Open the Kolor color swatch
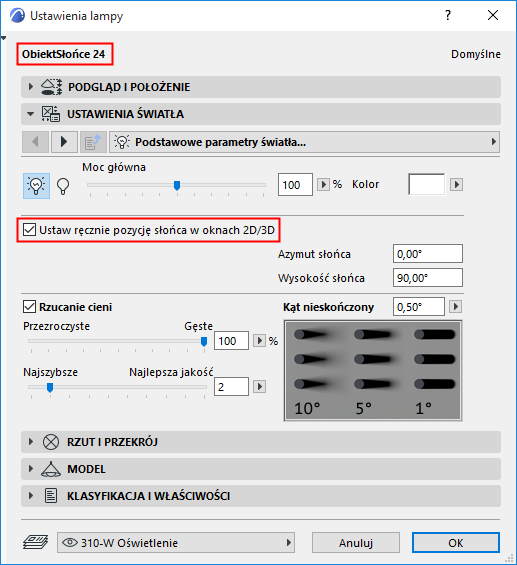 pos(427,184)
